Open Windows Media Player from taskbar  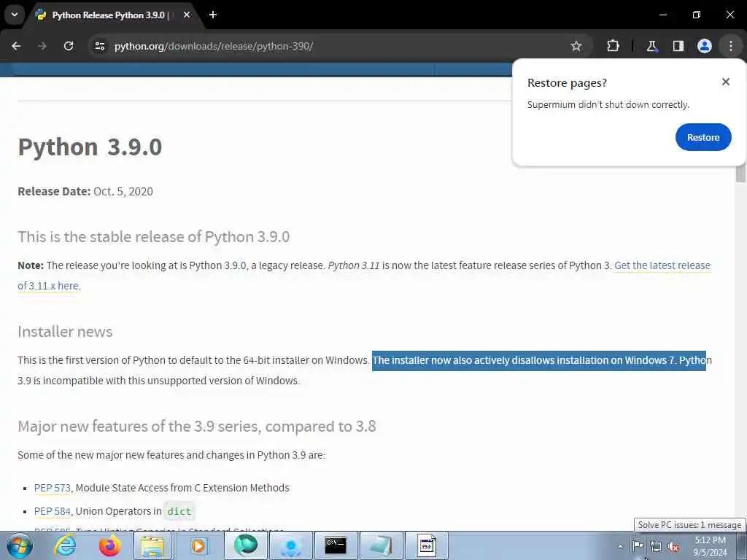click(198, 545)
